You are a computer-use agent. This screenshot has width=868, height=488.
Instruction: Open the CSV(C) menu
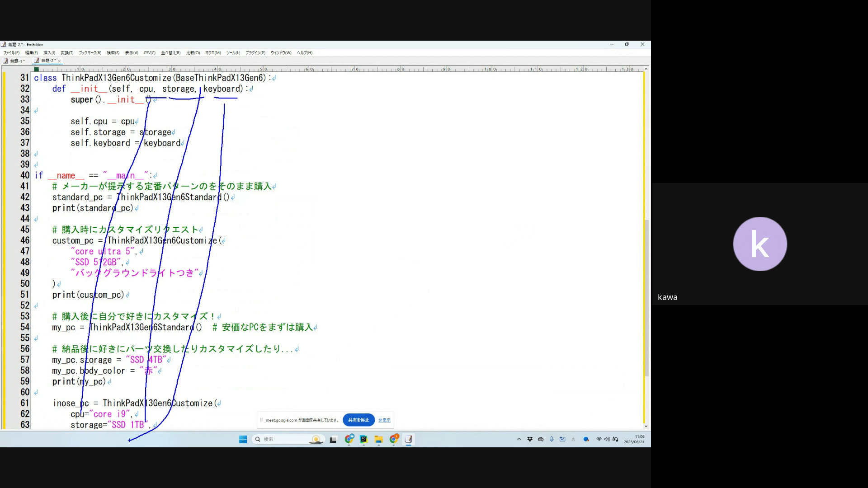click(x=149, y=53)
